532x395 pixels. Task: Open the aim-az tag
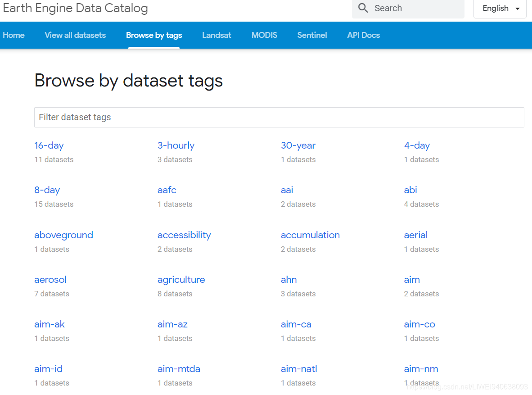[x=172, y=324]
